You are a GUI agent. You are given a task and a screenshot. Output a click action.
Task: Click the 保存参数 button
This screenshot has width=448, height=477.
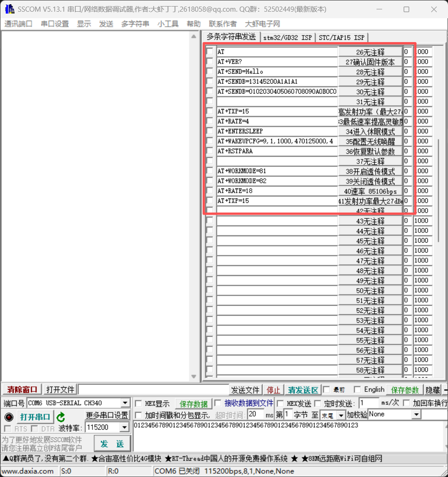coord(405,390)
